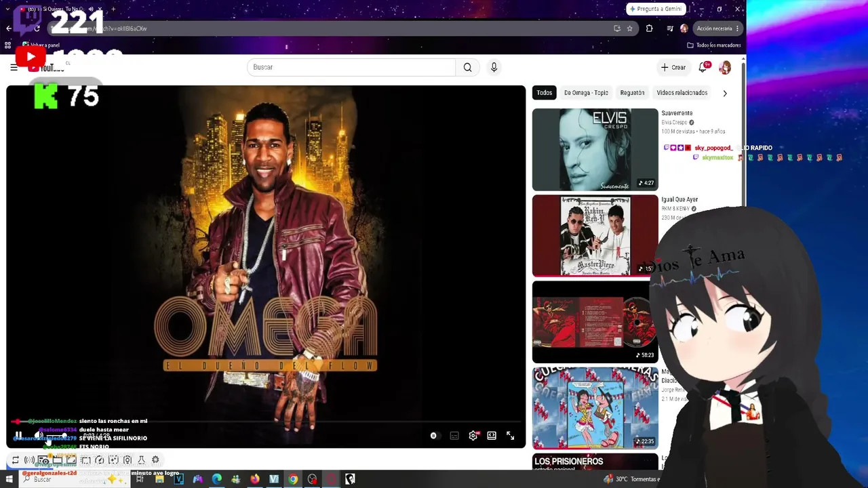Screen dimensions: 868x488
Task: Click the flask icon in the extension toolbar
Action: tap(141, 460)
